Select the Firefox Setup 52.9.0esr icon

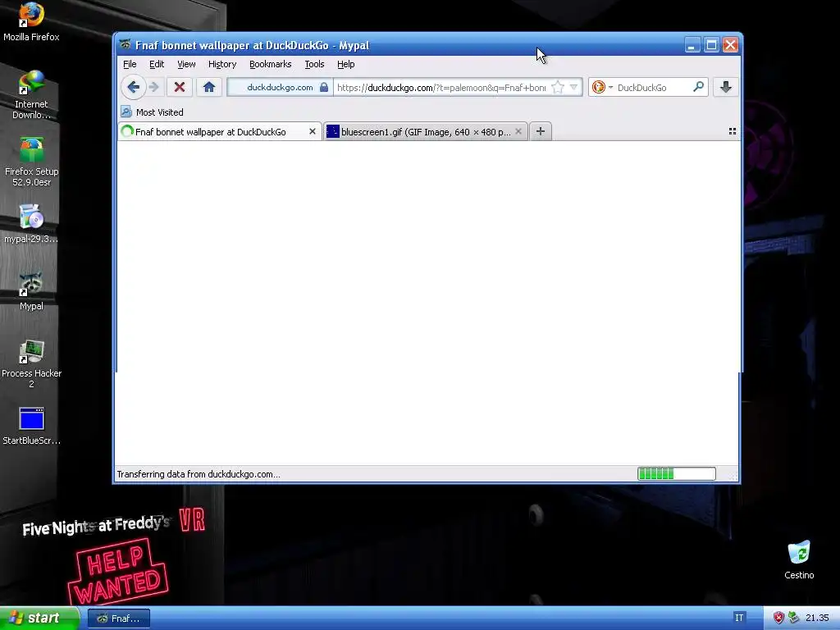[x=31, y=162]
